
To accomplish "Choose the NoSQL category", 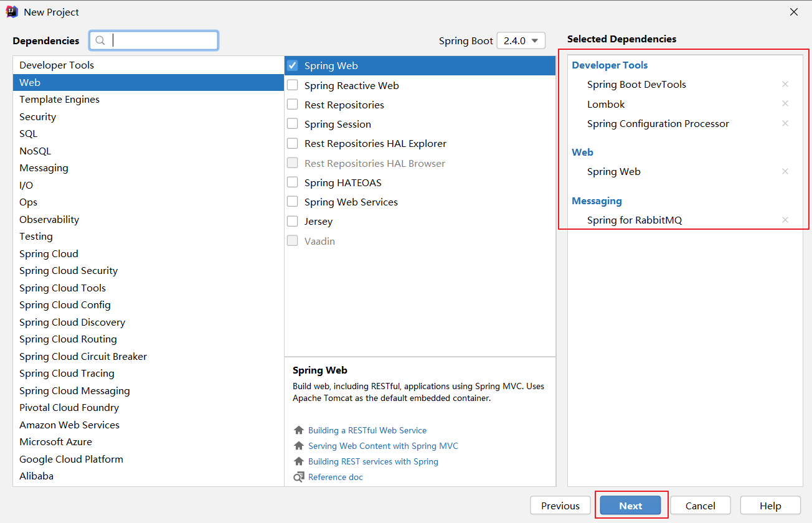I will tap(148, 151).
